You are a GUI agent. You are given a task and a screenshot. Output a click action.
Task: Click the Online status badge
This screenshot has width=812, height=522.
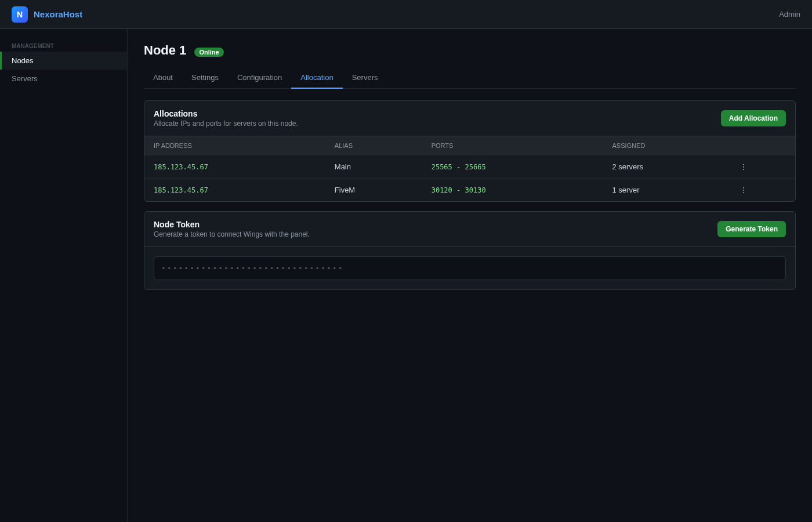[x=209, y=52]
